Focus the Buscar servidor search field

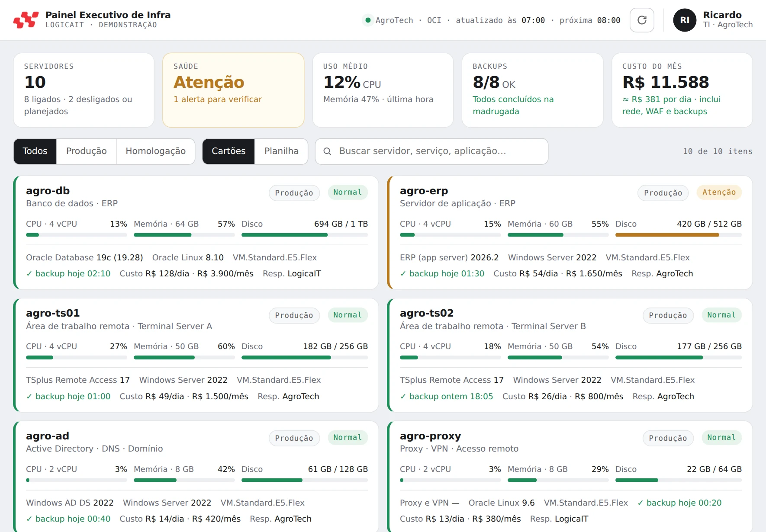point(431,151)
